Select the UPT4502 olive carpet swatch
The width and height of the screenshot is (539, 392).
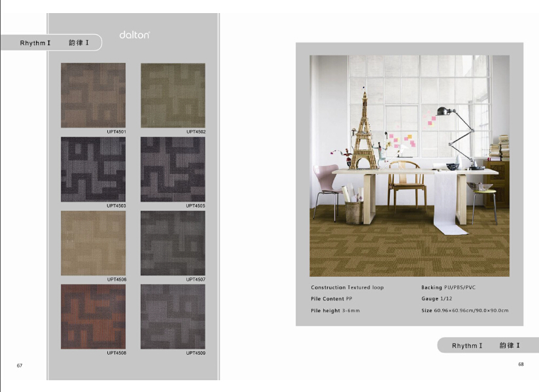pos(173,95)
